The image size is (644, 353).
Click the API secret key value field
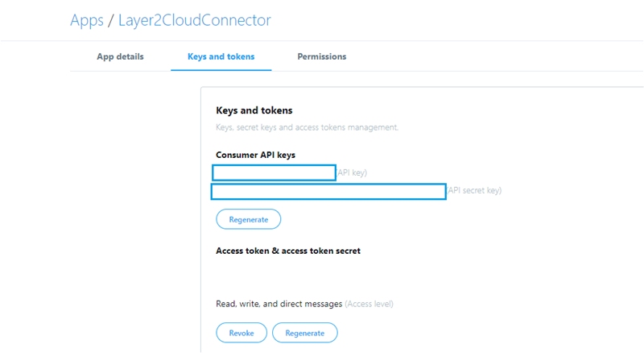[x=328, y=191]
